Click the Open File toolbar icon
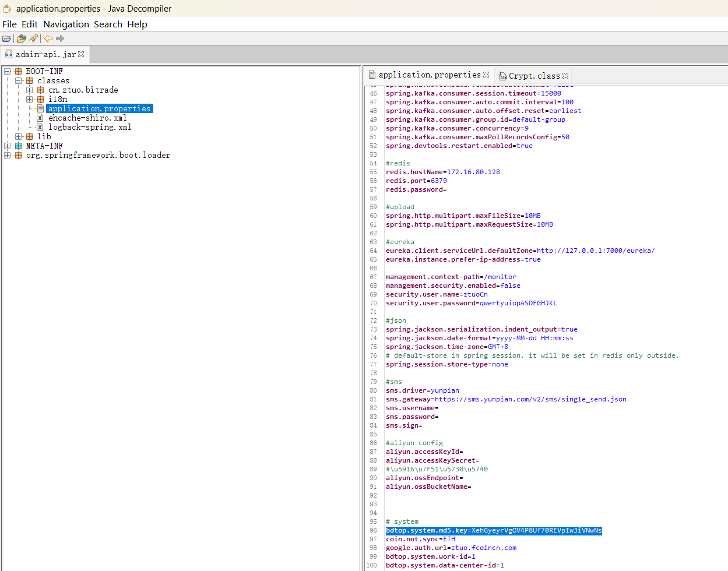 click(x=6, y=38)
